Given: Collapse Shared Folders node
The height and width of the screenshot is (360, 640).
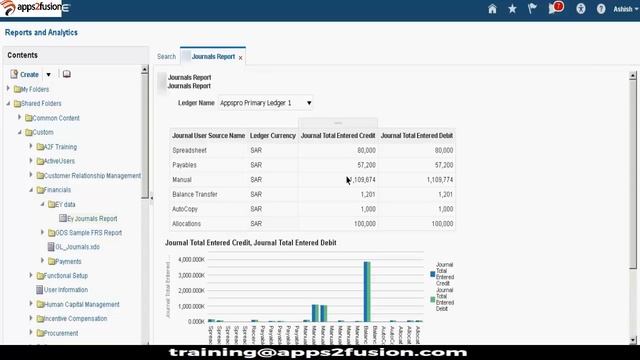Looking at the screenshot, I should (8, 103).
